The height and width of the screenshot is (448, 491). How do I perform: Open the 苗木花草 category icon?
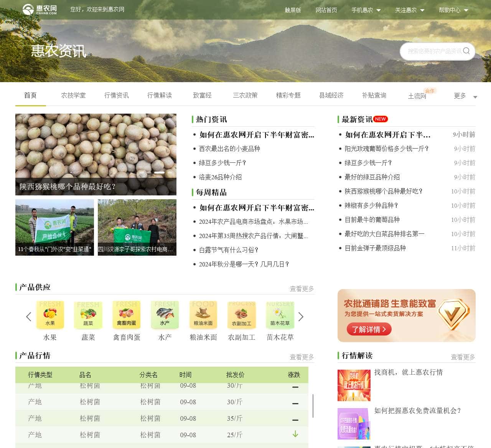coord(280,315)
